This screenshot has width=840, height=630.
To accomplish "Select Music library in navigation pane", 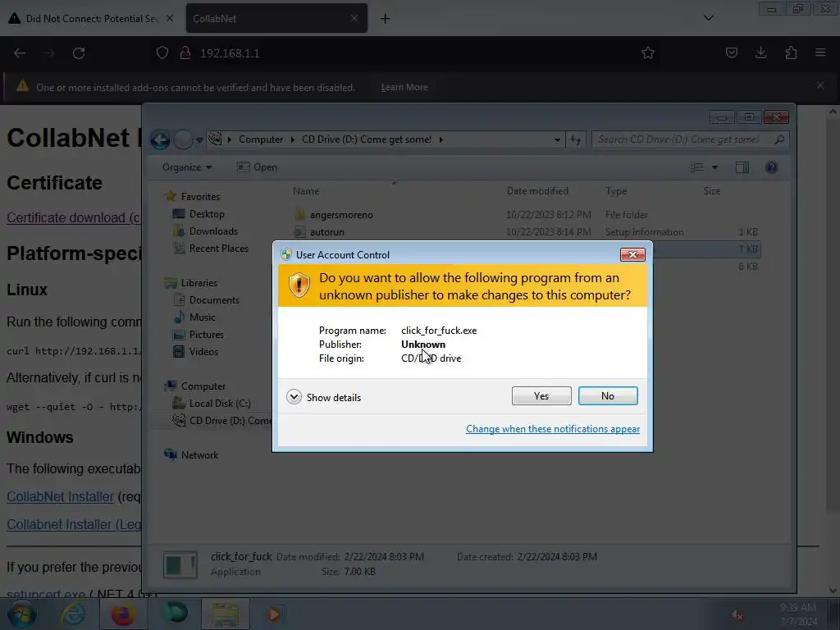I will (x=202, y=317).
